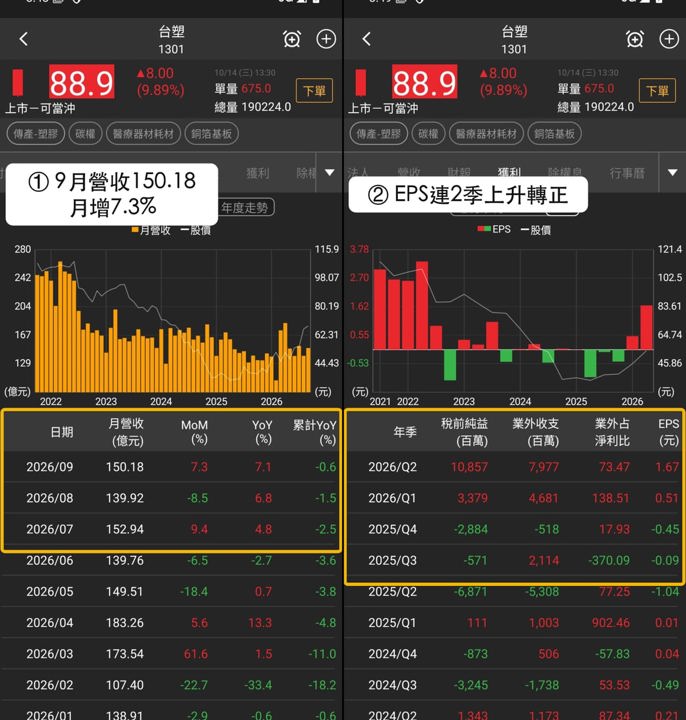Select the 碳權 tag in right panel
The height and width of the screenshot is (720, 686).
click(428, 134)
